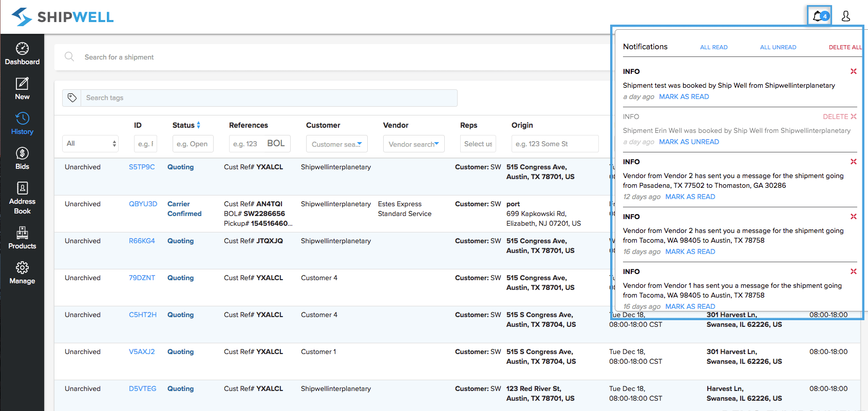This screenshot has height=411, width=868.
Task: Click the tag icon beside Search tags
Action: (x=72, y=97)
